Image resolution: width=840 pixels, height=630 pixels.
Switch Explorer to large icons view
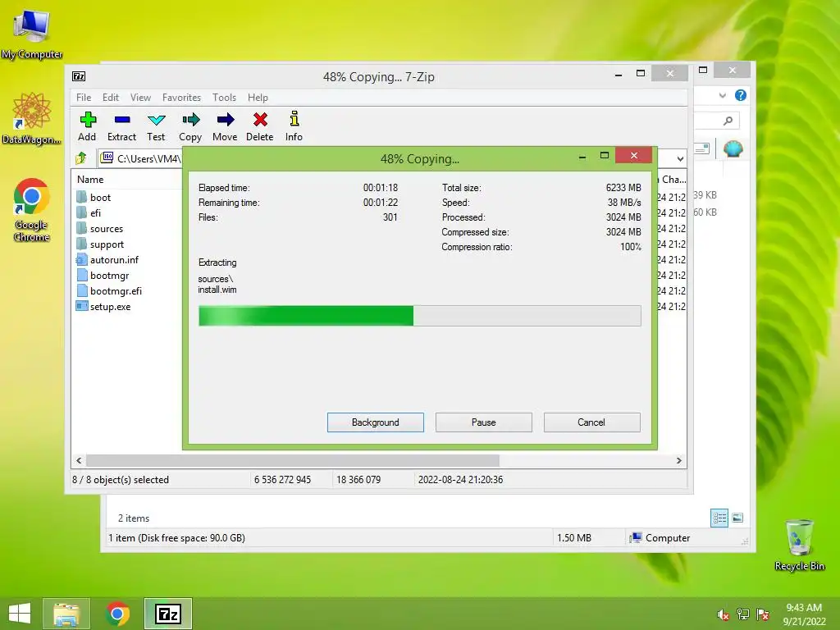point(737,518)
